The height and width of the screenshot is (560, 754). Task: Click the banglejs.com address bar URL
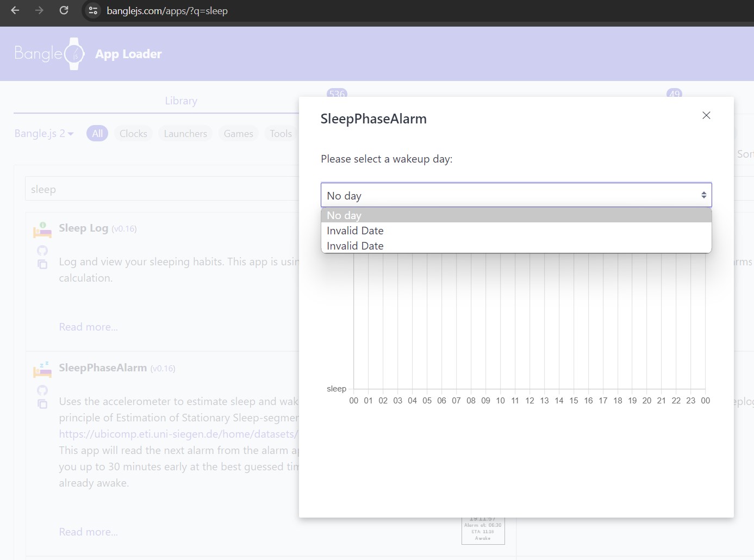click(x=167, y=11)
